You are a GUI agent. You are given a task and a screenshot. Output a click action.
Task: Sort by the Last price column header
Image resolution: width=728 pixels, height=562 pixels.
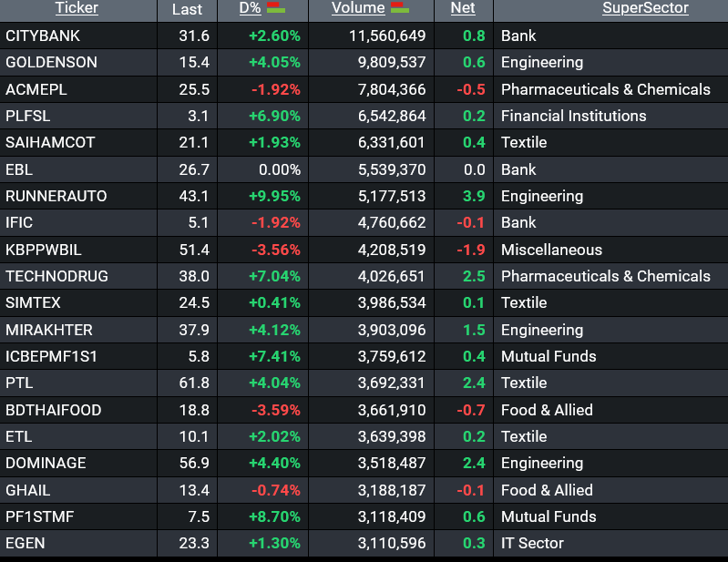pyautogui.click(x=187, y=9)
